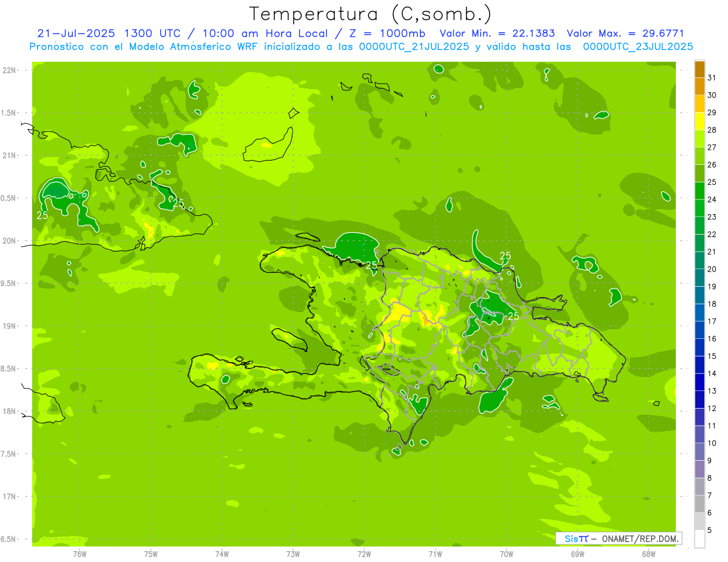Click the color scale value '26'
The width and height of the screenshot is (728, 562).
tap(712, 164)
